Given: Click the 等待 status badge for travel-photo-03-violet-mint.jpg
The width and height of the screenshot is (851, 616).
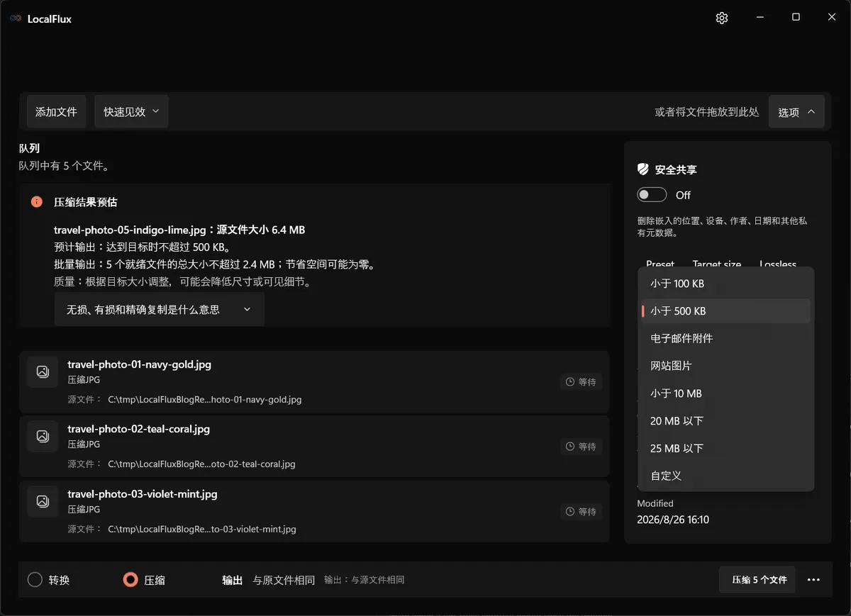Looking at the screenshot, I should click(581, 512).
